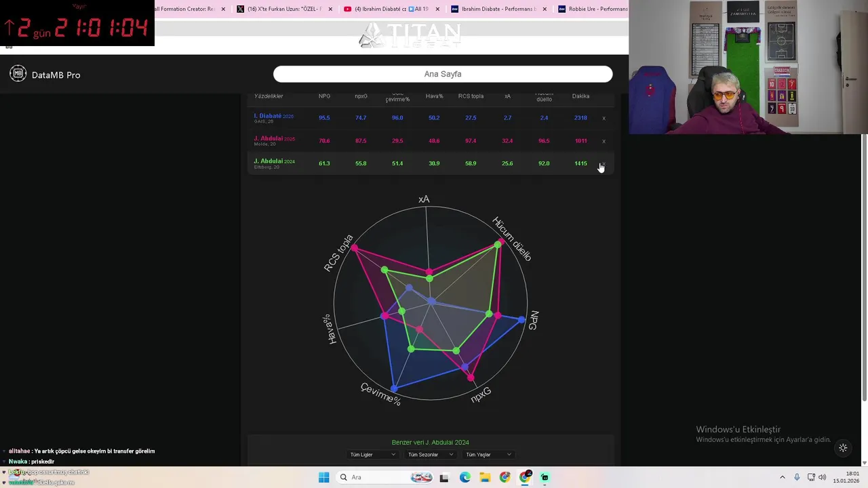Click the npxG column header
Image resolution: width=868 pixels, height=488 pixels.
tap(361, 96)
